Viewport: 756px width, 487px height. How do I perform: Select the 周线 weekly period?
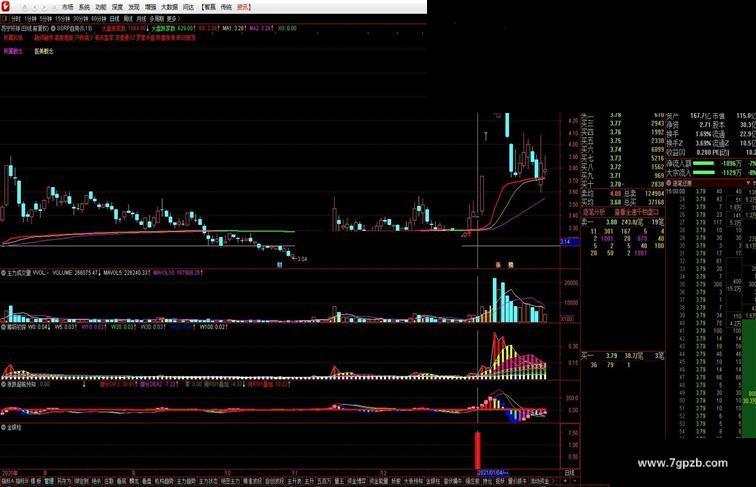click(128, 18)
